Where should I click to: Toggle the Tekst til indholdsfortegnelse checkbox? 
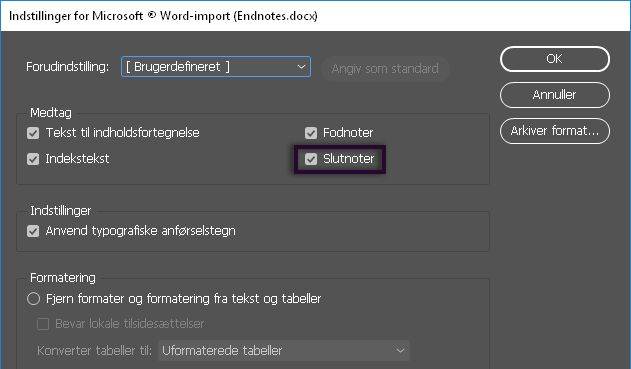33,133
